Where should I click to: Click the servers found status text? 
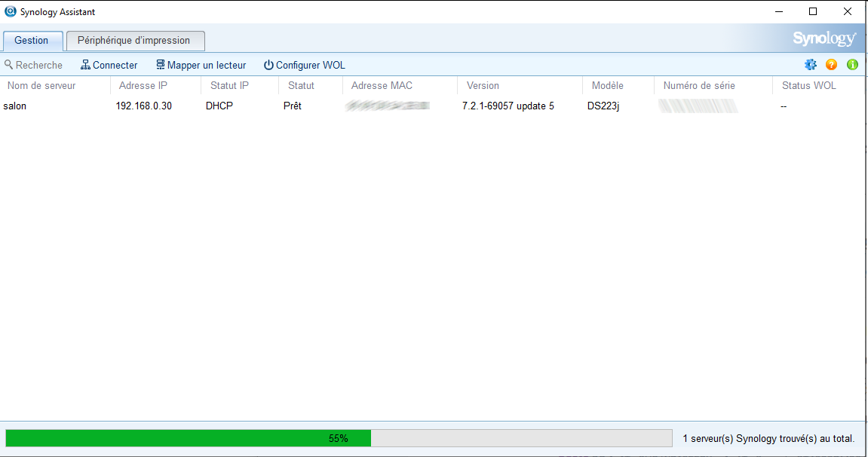(x=768, y=439)
